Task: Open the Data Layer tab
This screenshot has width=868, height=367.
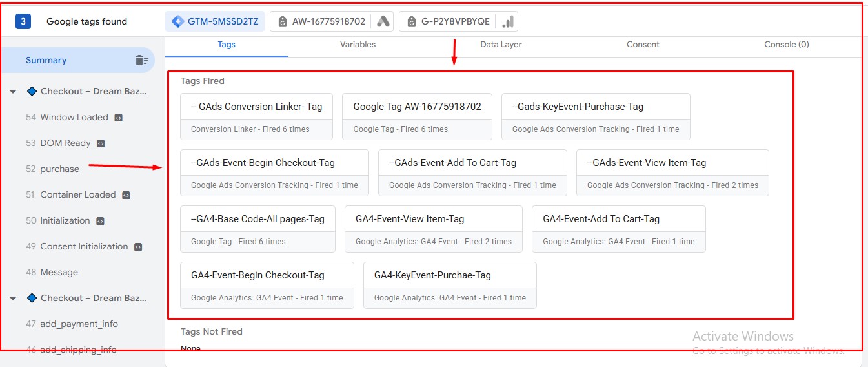Action: pyautogui.click(x=501, y=45)
